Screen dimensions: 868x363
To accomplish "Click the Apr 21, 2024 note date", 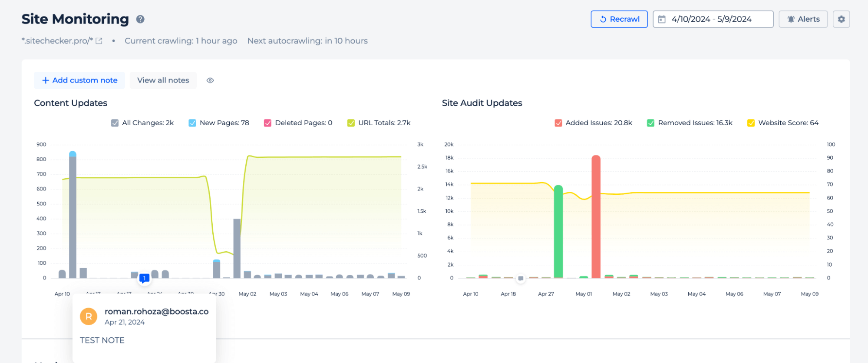I will [x=125, y=322].
